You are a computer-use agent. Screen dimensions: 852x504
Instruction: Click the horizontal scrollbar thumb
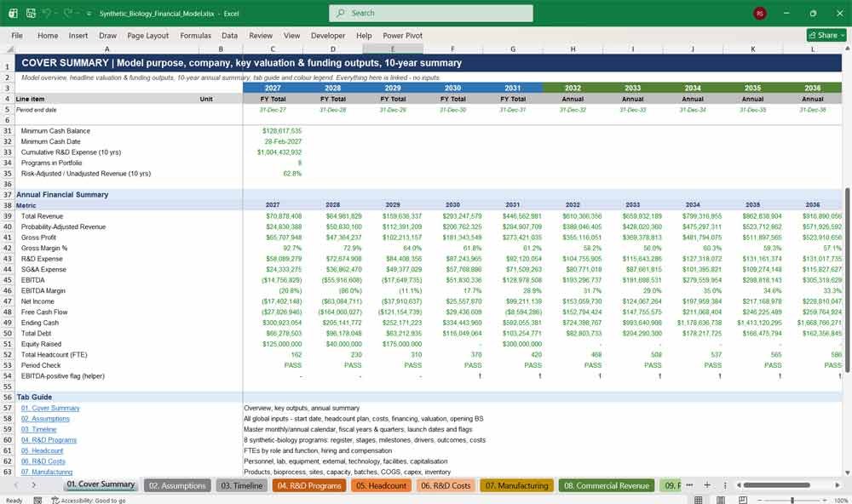point(776,485)
